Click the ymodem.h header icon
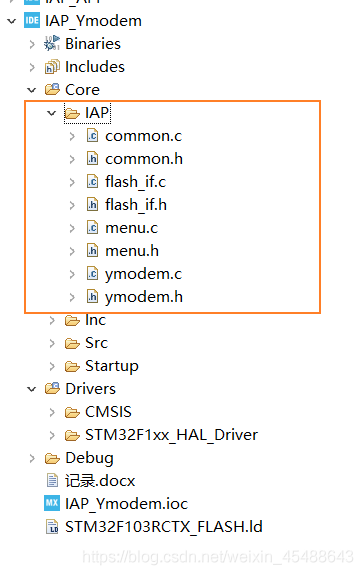The image size is (363, 575). (x=92, y=297)
